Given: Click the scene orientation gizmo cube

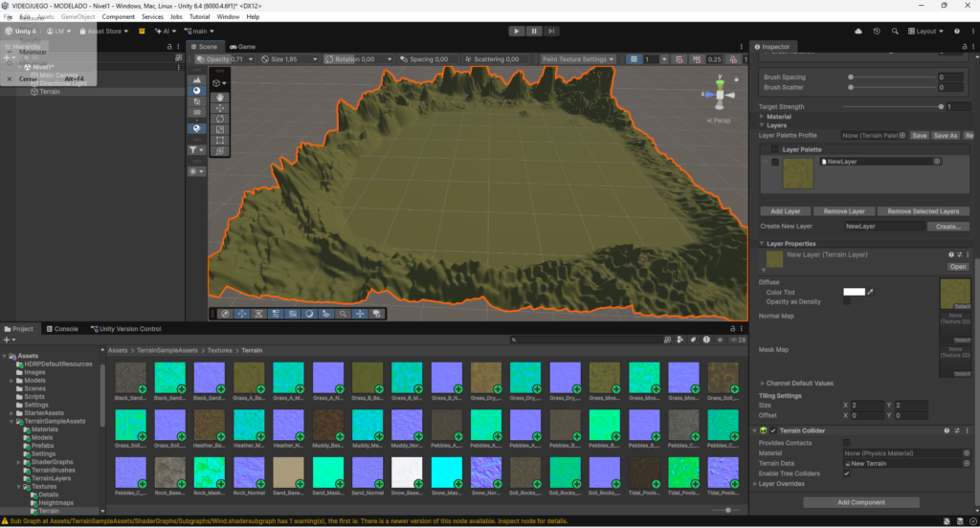Looking at the screenshot, I should pos(720,95).
